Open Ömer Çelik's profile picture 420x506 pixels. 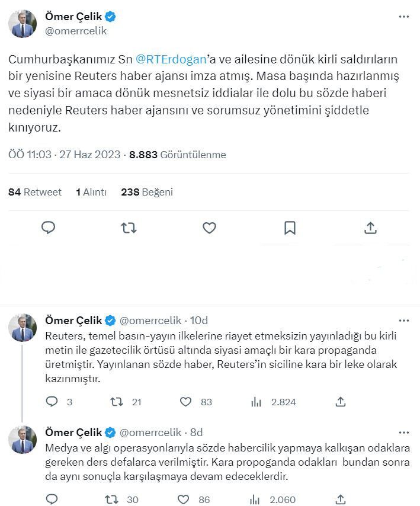(x=23, y=24)
